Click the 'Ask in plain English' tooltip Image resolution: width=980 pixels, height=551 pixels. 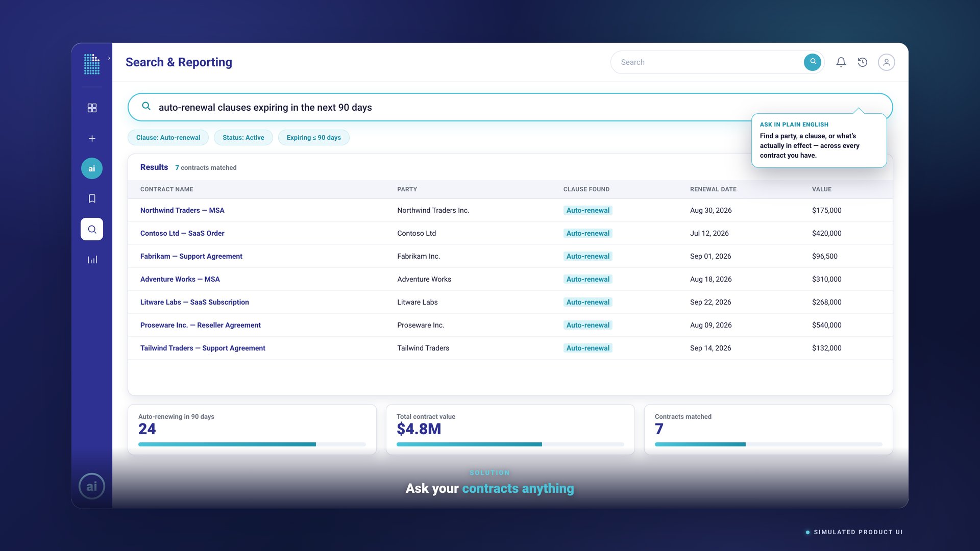pos(819,140)
